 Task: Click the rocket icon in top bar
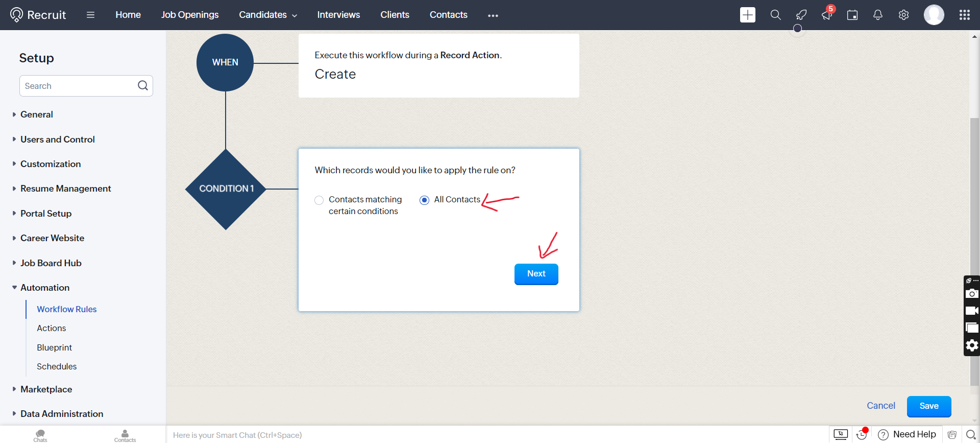pos(801,15)
